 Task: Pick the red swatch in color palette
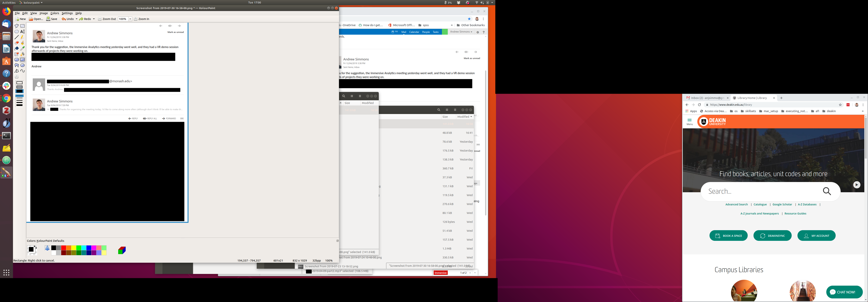[64, 248]
